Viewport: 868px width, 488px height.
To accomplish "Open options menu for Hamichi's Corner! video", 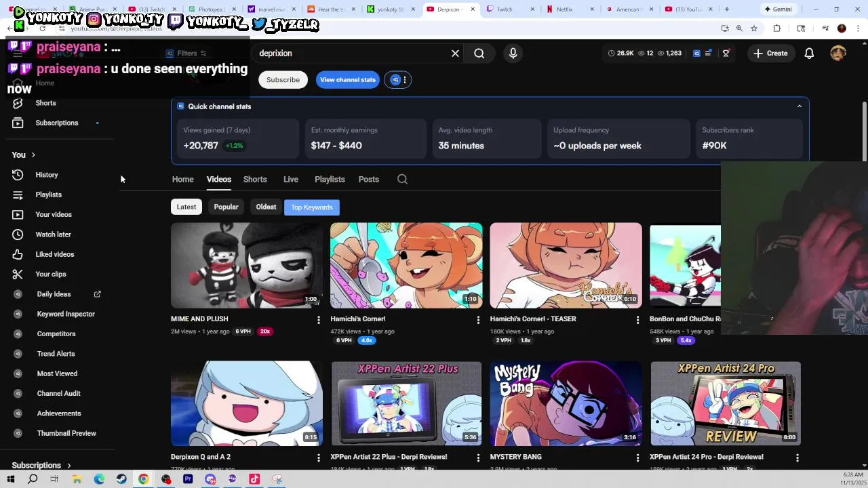I will [478, 320].
